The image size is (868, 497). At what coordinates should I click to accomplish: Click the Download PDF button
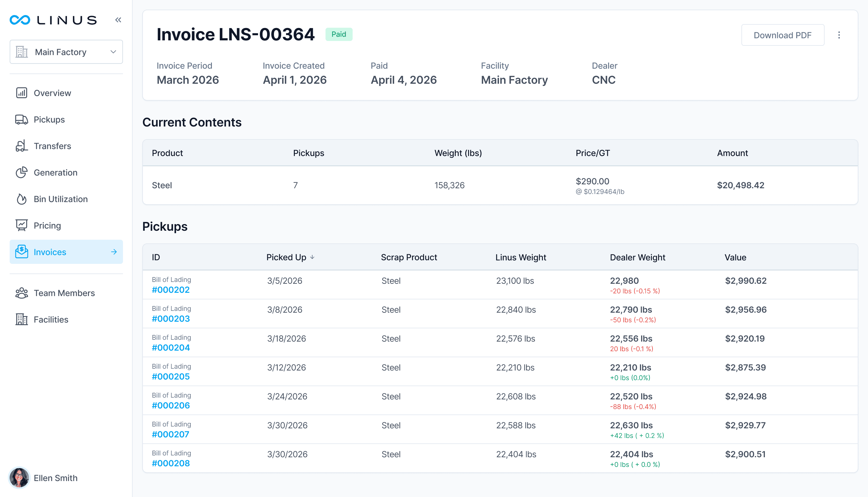pyautogui.click(x=782, y=35)
